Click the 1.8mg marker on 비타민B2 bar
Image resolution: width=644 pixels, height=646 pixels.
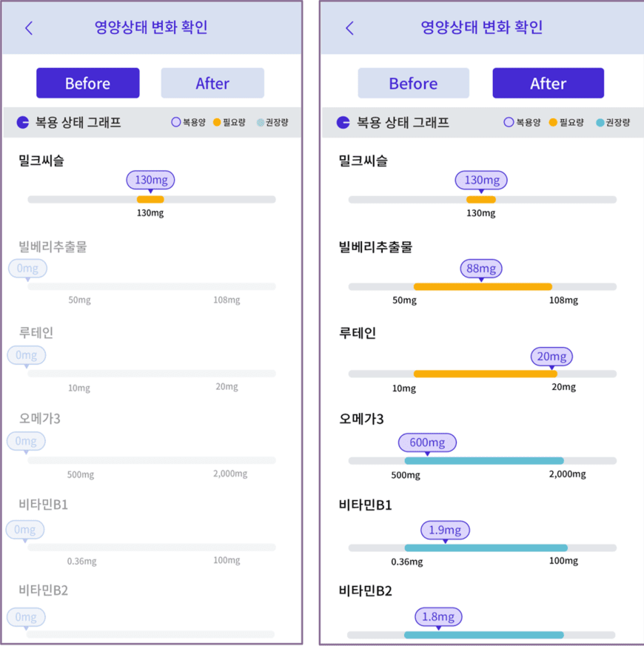coord(438,616)
